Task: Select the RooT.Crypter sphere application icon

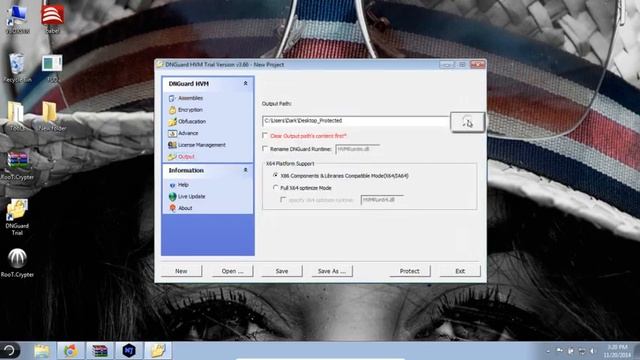Action: (x=17, y=263)
